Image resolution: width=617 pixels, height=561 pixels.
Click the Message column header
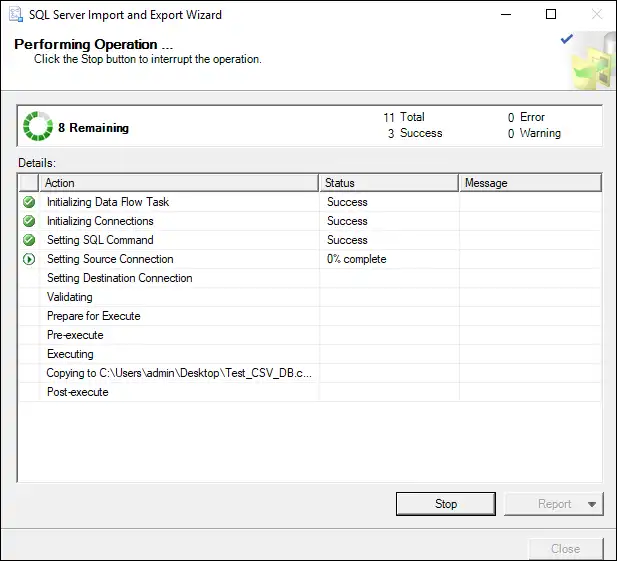coord(530,183)
